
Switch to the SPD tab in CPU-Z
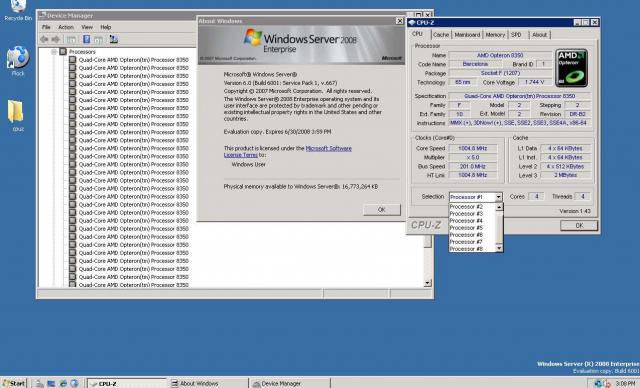(x=516, y=35)
